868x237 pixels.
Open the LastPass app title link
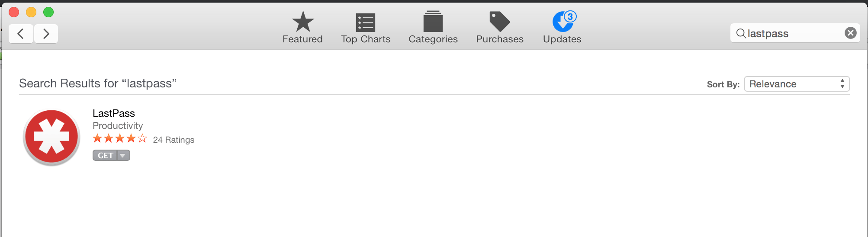[114, 113]
